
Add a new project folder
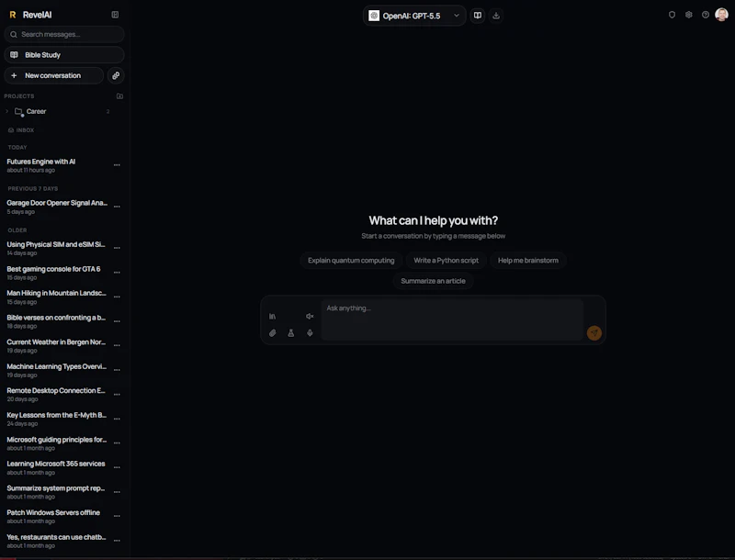119,96
